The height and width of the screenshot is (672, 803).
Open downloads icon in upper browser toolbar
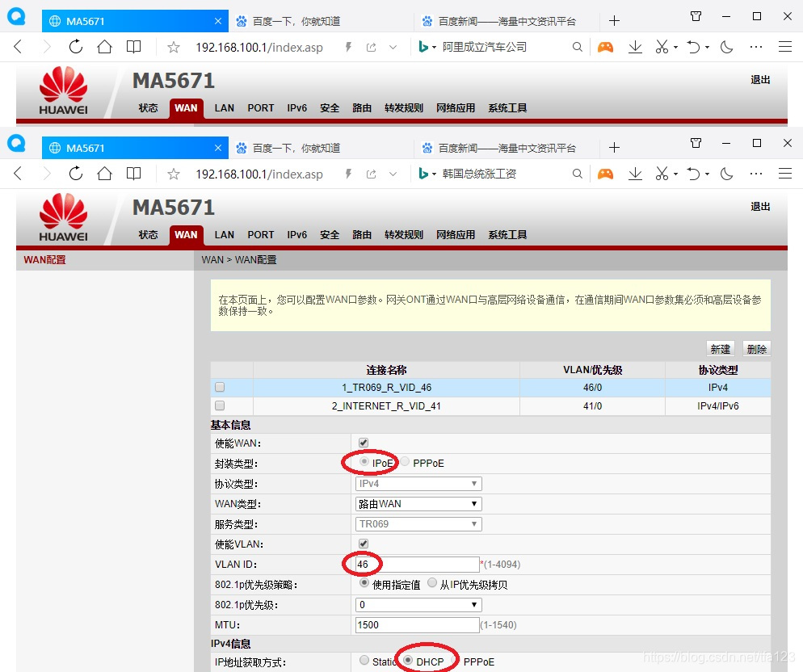pos(635,47)
